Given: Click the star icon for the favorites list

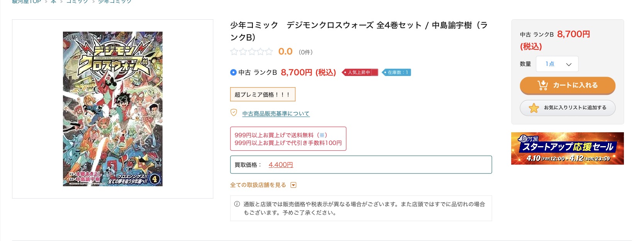Looking at the screenshot, I should pos(534,108).
